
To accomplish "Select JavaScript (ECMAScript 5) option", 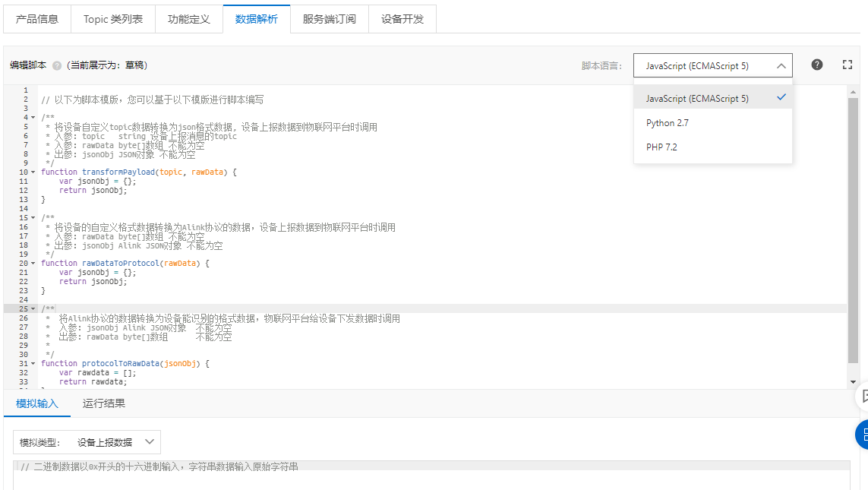I will click(x=696, y=99).
